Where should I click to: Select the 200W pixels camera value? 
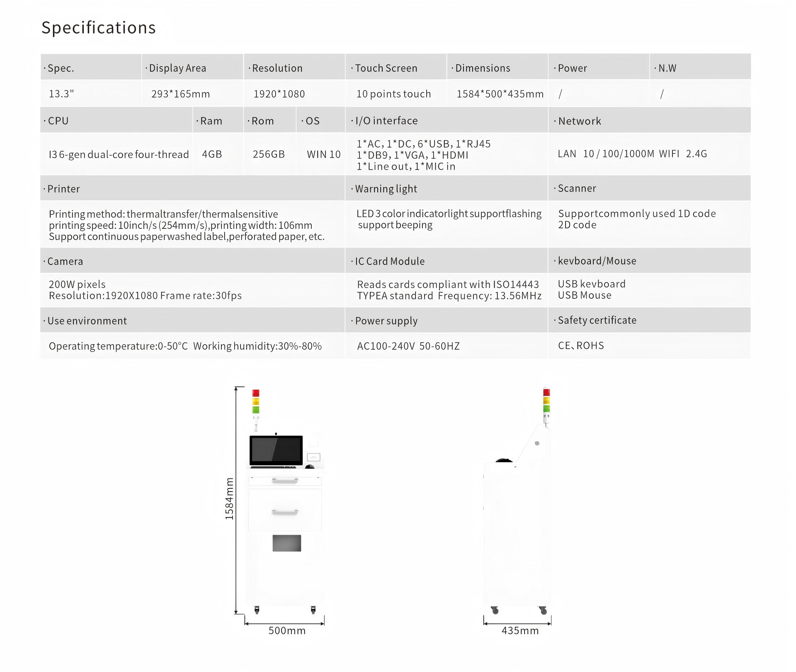pos(77,284)
